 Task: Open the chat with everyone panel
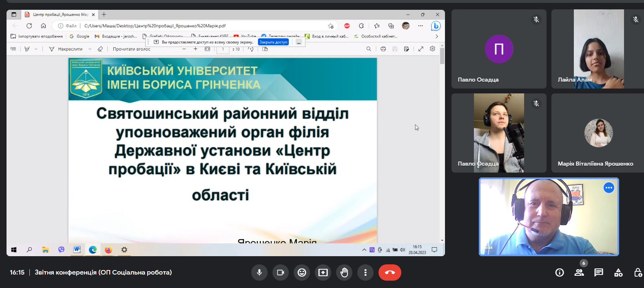pyautogui.click(x=599, y=272)
